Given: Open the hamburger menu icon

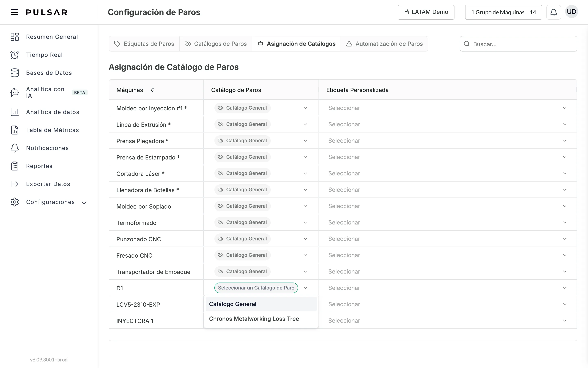Looking at the screenshot, I should click(14, 12).
